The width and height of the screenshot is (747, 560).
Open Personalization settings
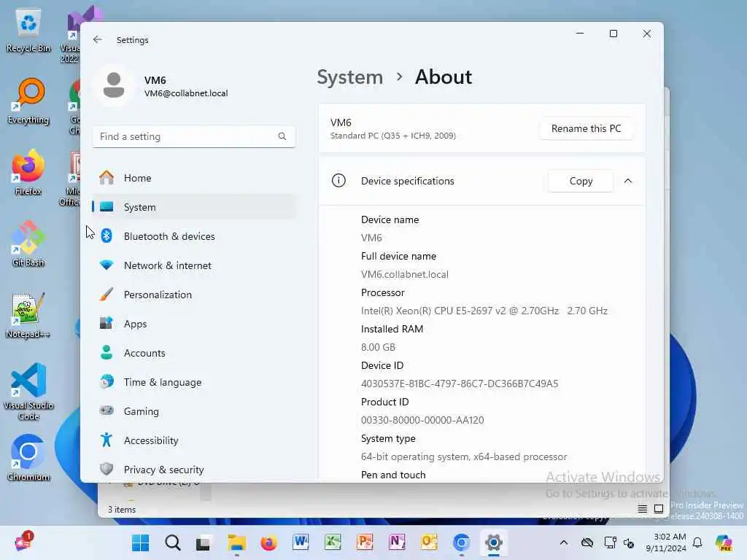pos(194,295)
